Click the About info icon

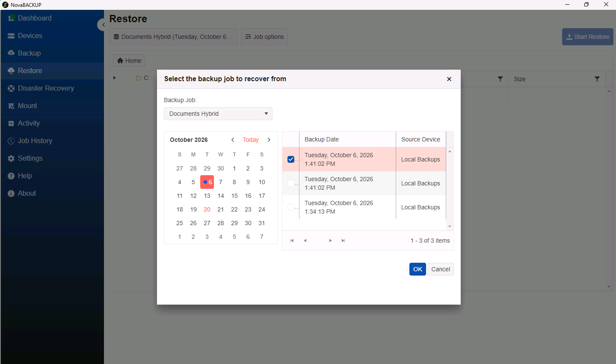[11, 194]
